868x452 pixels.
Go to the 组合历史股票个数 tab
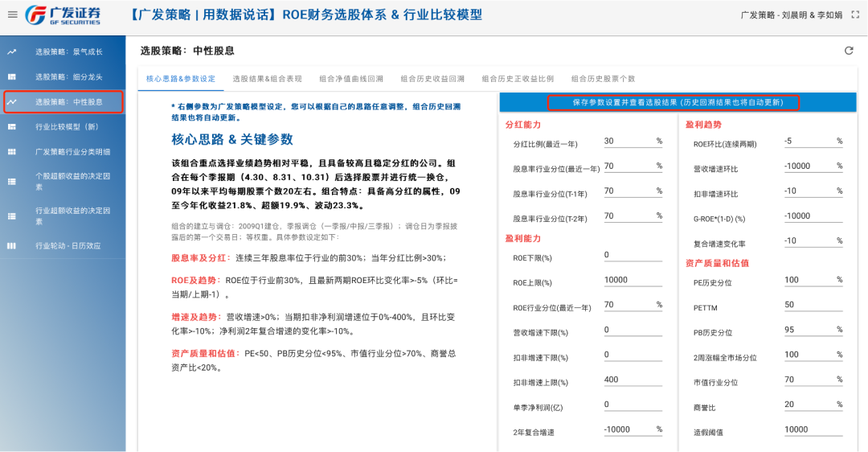pos(603,79)
